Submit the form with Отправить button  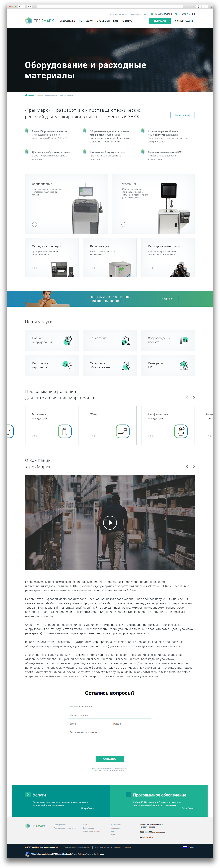point(110,759)
